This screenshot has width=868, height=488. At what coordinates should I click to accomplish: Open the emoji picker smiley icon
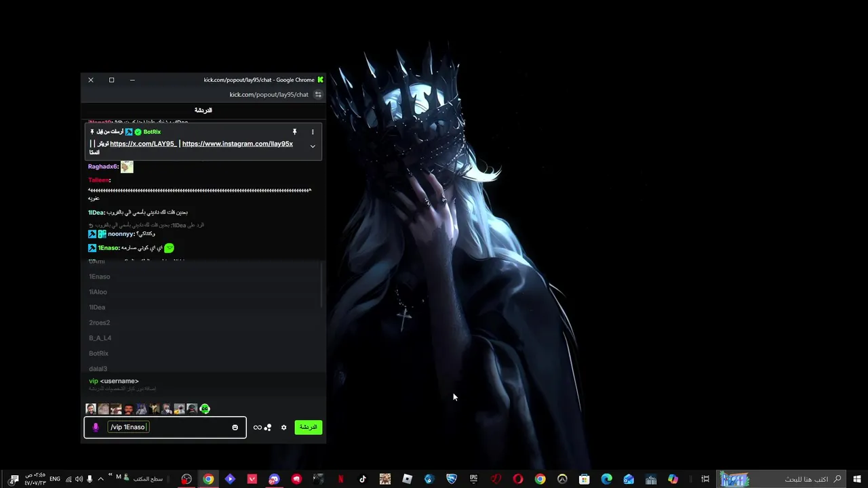(235, 427)
